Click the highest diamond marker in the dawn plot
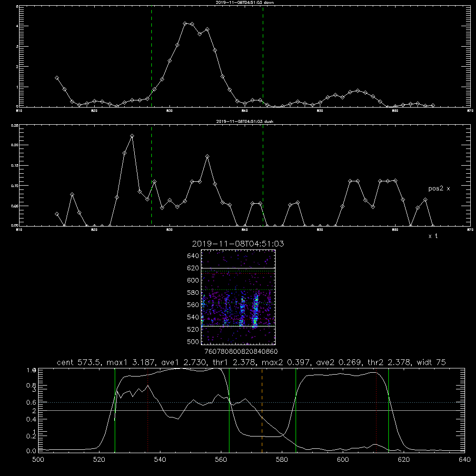 tap(185, 23)
